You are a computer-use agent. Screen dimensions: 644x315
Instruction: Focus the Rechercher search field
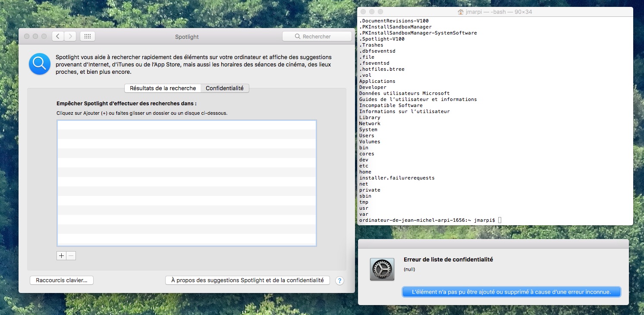pyautogui.click(x=317, y=37)
